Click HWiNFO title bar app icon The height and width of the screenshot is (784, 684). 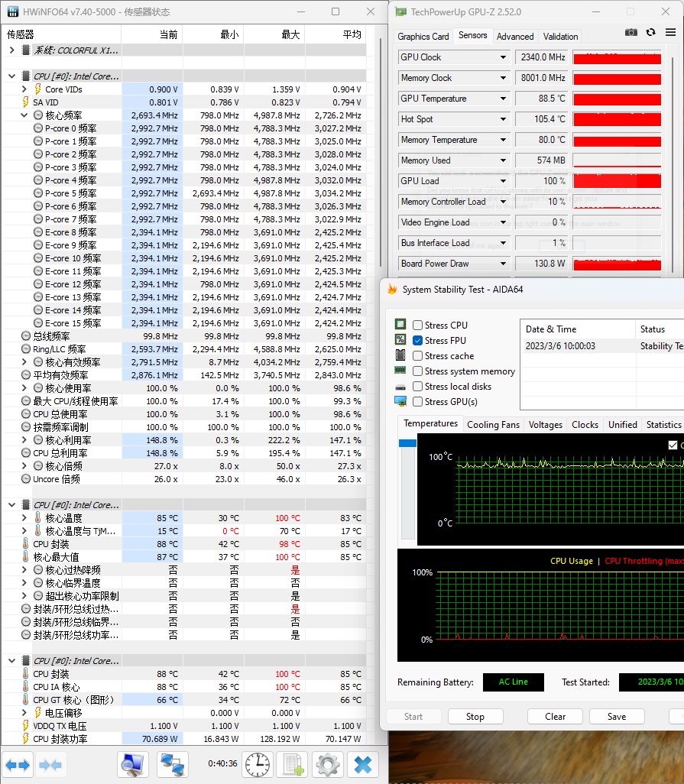coord(13,11)
